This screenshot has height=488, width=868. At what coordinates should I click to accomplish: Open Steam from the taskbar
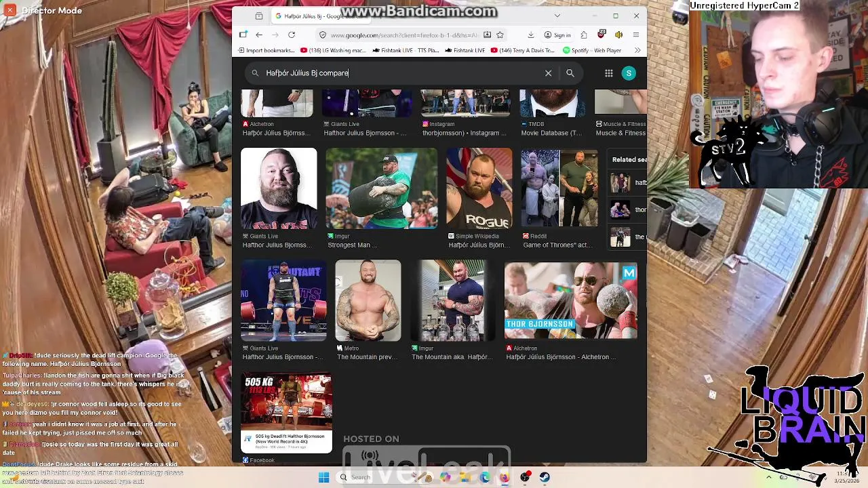[x=545, y=477]
